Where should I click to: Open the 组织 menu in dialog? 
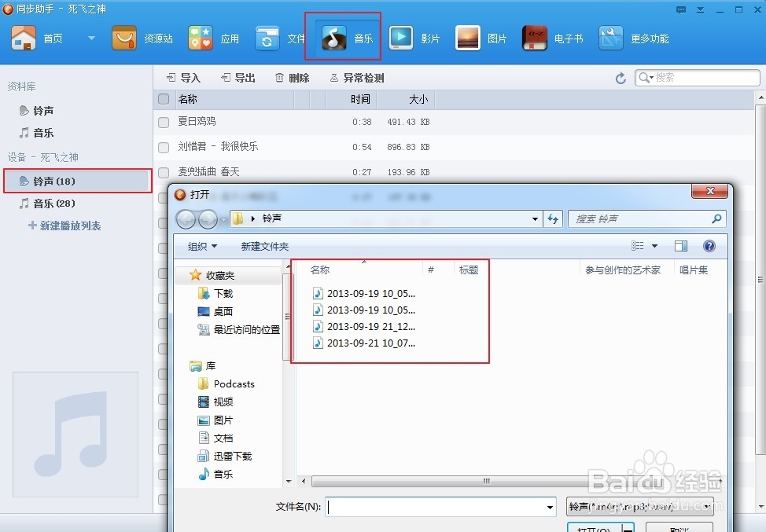point(201,245)
